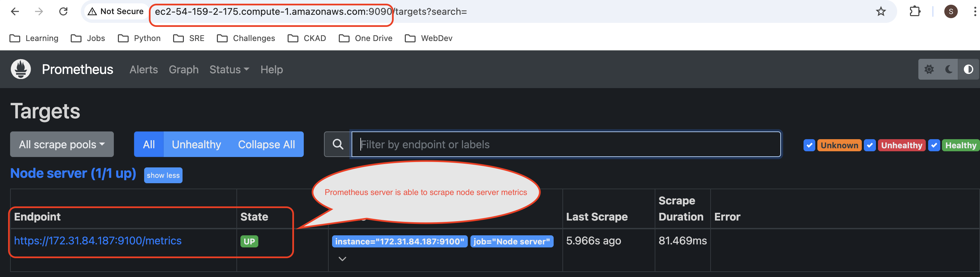Focus the Filter by endpoint or labels field
Image resolution: width=980 pixels, height=277 pixels.
pyautogui.click(x=566, y=145)
